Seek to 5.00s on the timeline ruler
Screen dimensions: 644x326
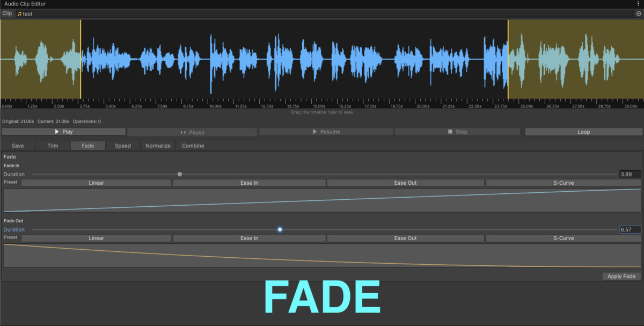[111, 106]
